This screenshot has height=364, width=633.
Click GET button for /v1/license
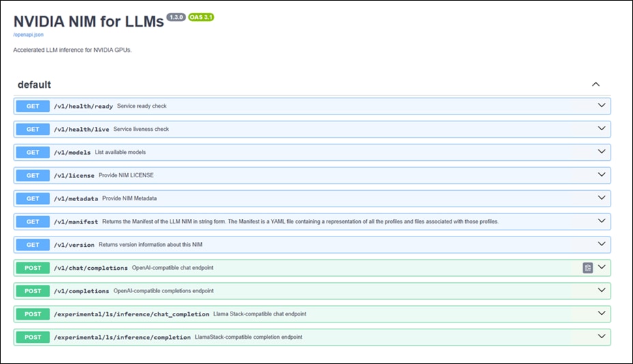pyautogui.click(x=33, y=176)
